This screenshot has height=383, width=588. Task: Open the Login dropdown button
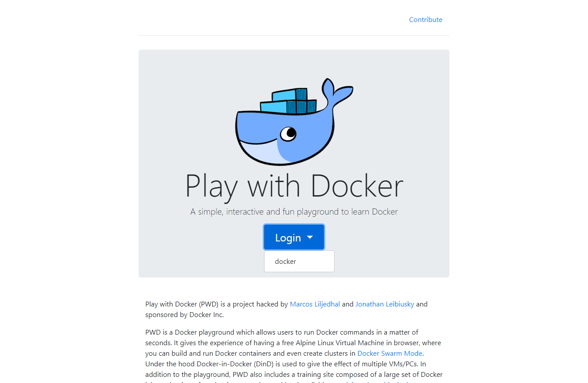tap(288, 237)
